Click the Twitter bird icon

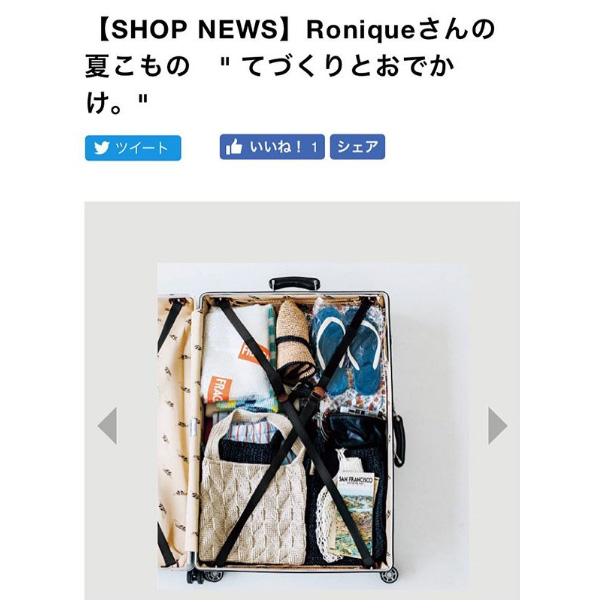pyautogui.click(x=101, y=148)
